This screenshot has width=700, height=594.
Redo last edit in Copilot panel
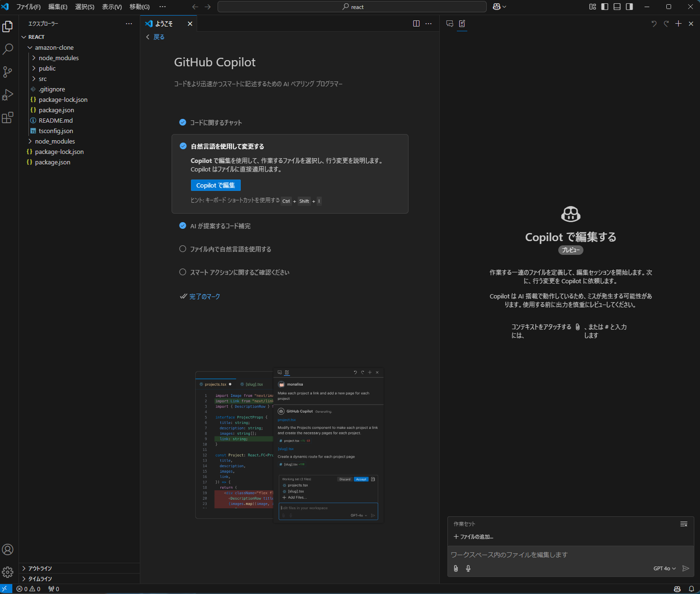pos(666,24)
